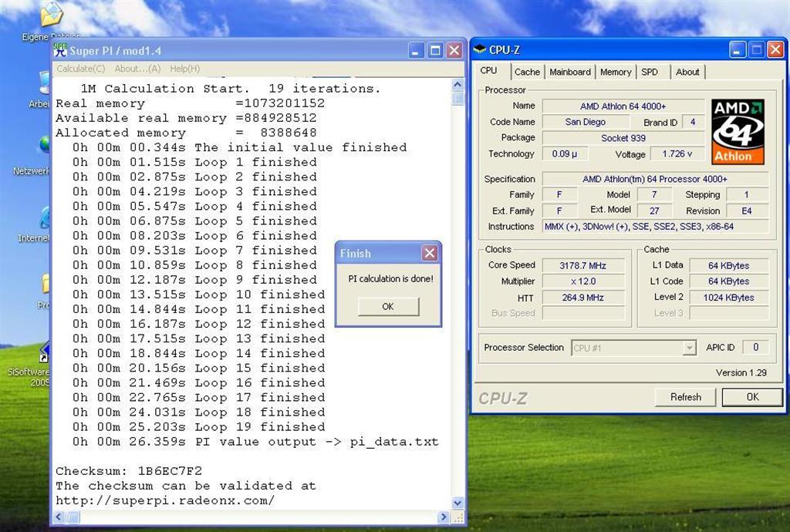Click the Core Speed value 3178.7 MHz

583,265
